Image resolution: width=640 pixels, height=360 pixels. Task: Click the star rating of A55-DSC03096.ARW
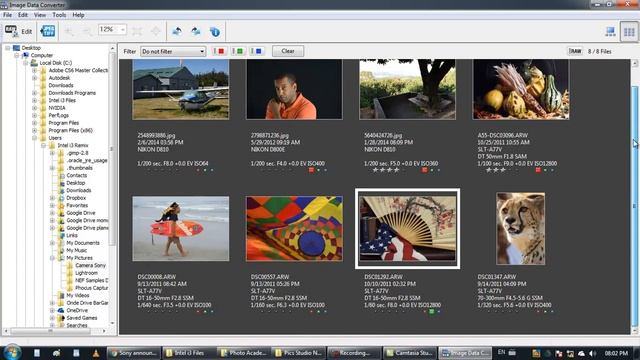coord(496,170)
